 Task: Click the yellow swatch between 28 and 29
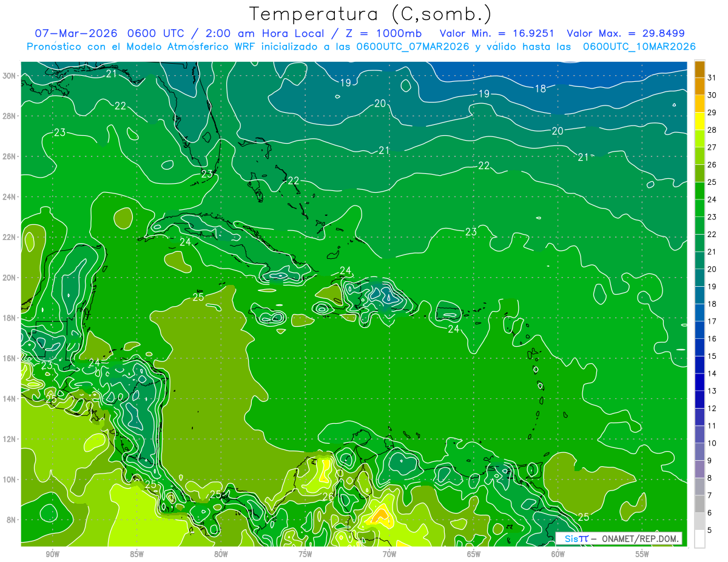pos(699,121)
